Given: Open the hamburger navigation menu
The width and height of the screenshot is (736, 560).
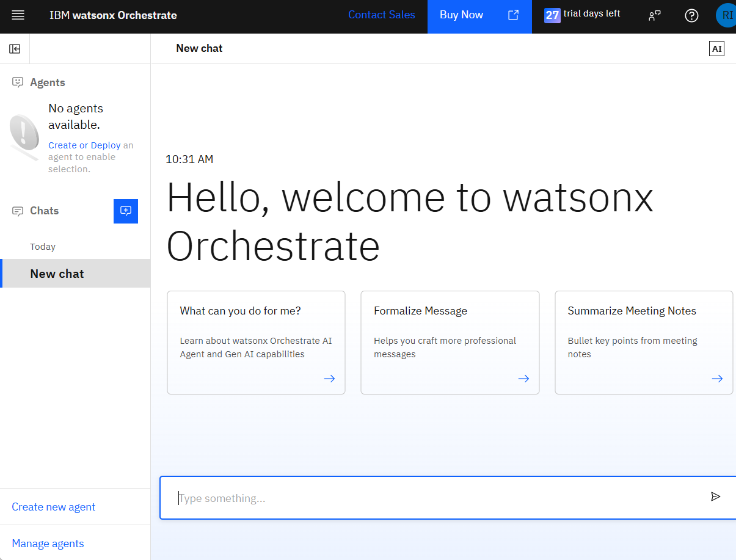Looking at the screenshot, I should [18, 15].
